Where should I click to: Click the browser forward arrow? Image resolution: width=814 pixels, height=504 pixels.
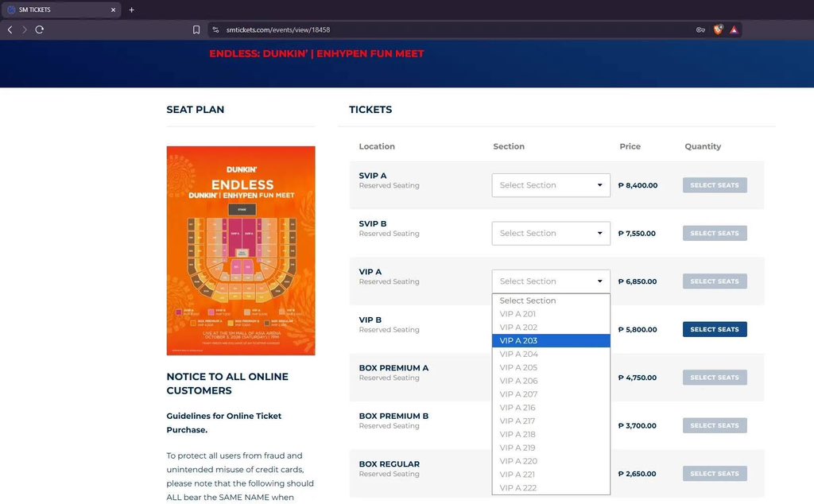click(x=25, y=29)
